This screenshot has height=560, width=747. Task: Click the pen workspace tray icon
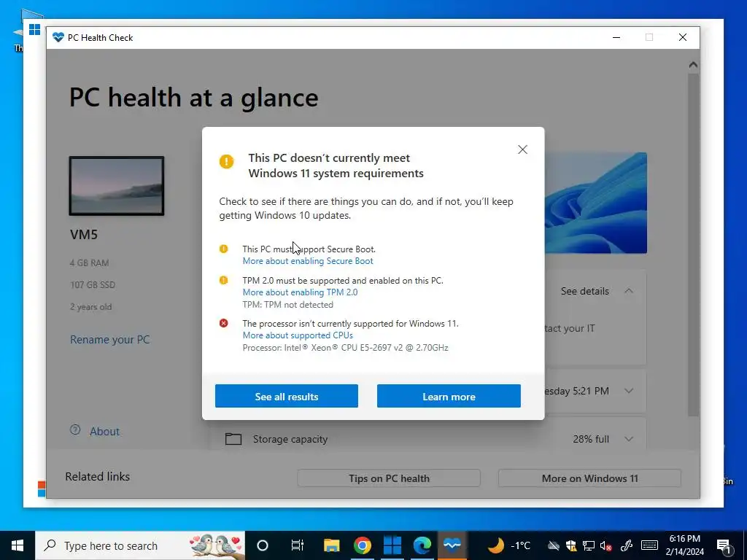(x=626, y=545)
